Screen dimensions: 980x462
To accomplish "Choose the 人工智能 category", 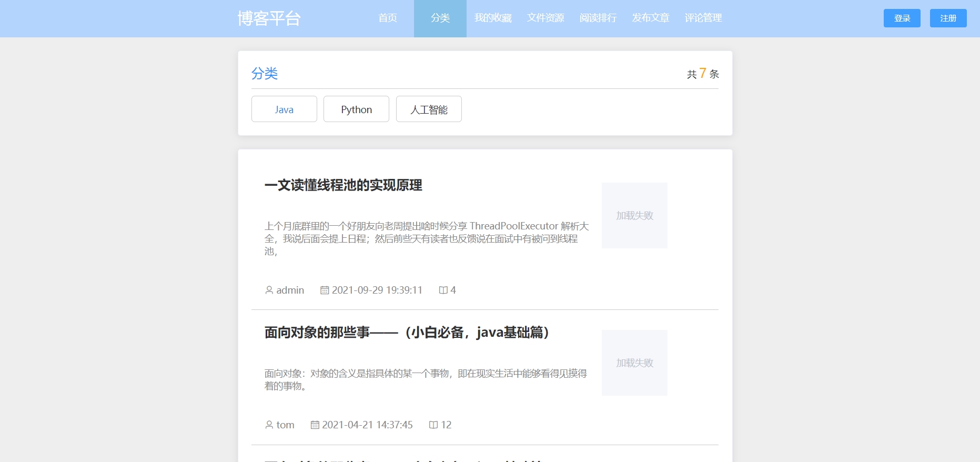I will [429, 109].
